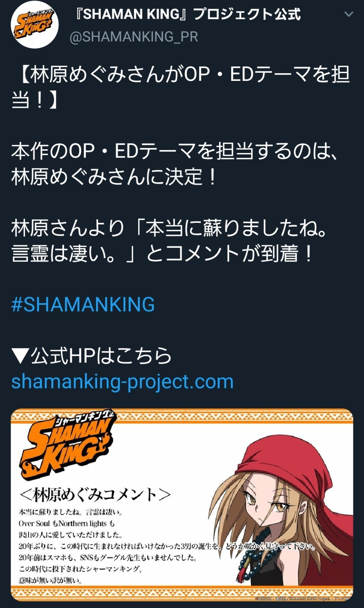364x608 pixels.
Task: Click the copyright notice at the image bottom
Action: [302, 598]
